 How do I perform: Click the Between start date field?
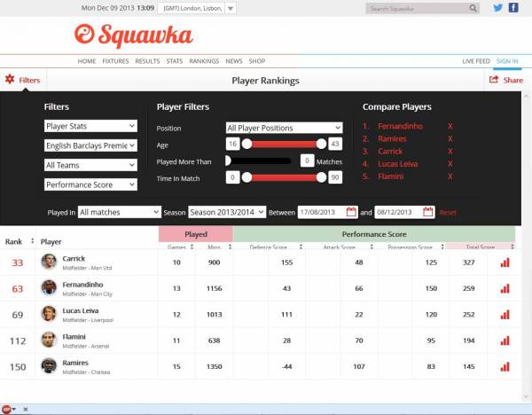click(x=328, y=212)
